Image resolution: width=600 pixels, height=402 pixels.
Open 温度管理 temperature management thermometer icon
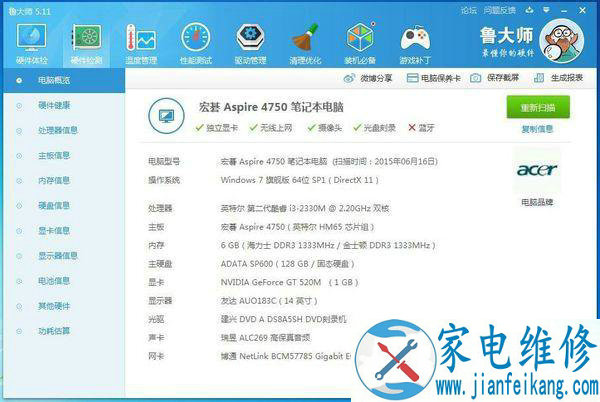(141, 44)
